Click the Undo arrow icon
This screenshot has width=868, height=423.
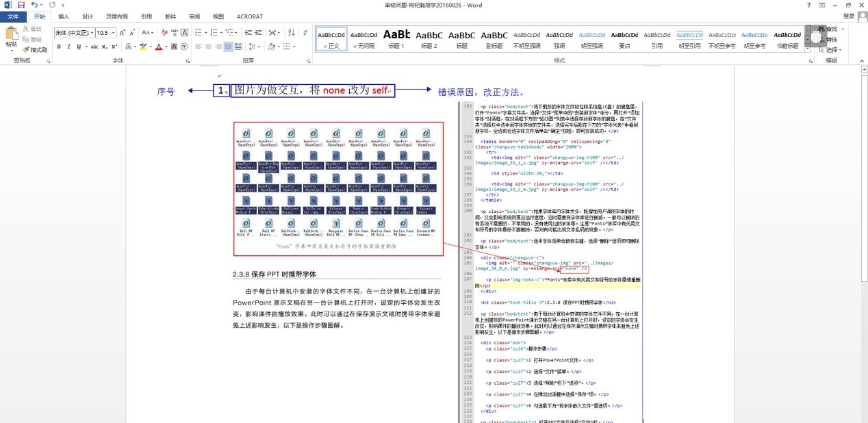click(x=34, y=5)
